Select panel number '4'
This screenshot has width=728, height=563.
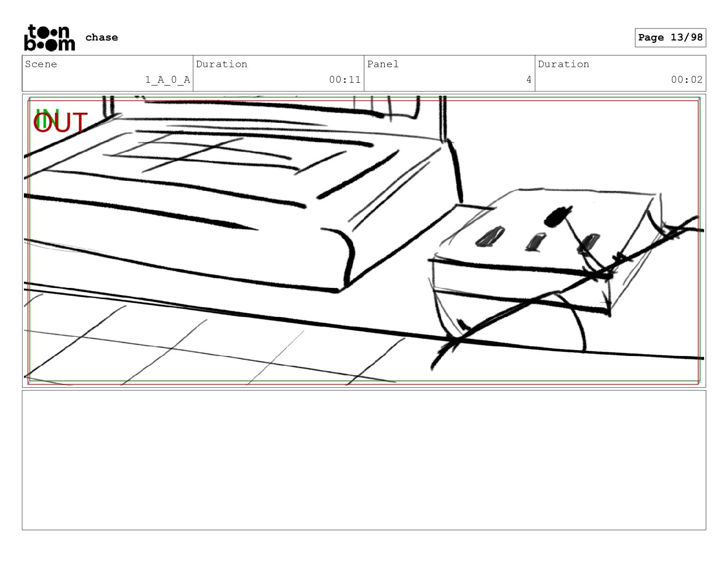(x=529, y=80)
